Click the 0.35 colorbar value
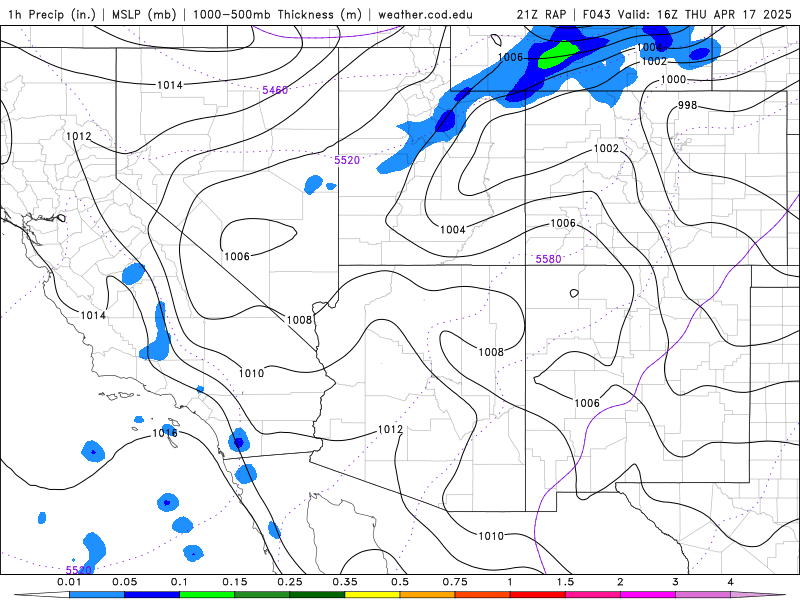800x600 pixels. pos(345,582)
